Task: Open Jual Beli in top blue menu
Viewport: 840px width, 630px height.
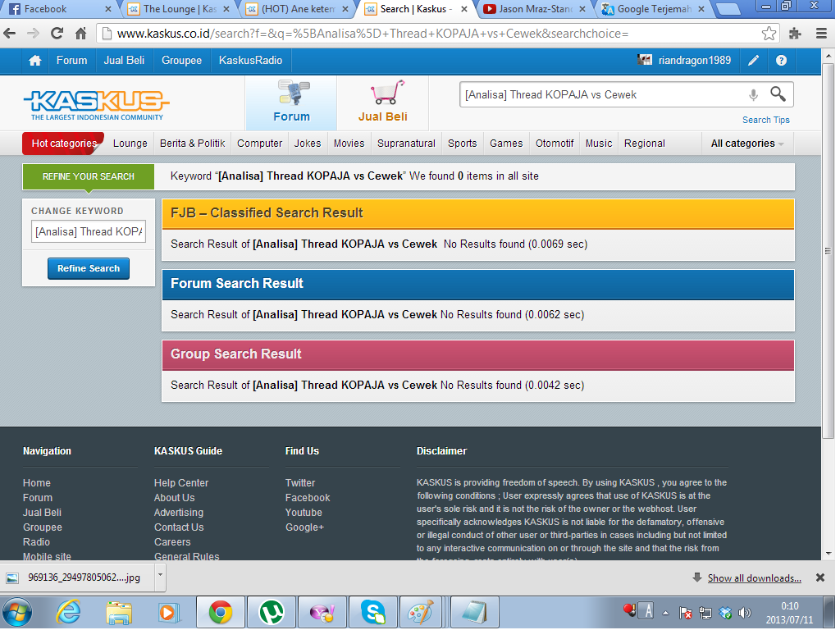Action: (124, 61)
